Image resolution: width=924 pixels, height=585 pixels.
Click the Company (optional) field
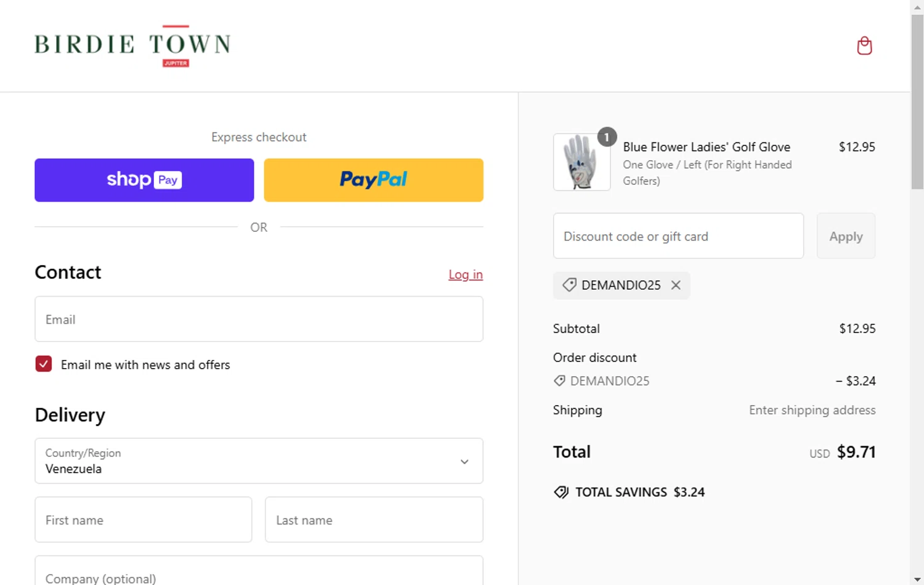[x=259, y=571]
